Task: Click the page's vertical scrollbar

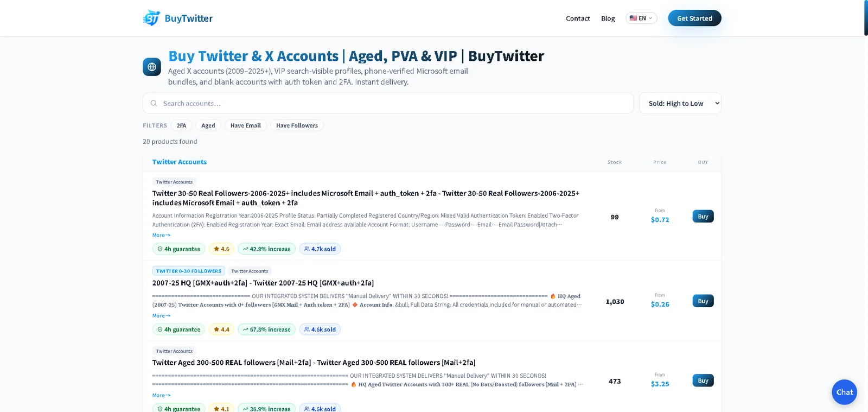Action: [866, 18]
